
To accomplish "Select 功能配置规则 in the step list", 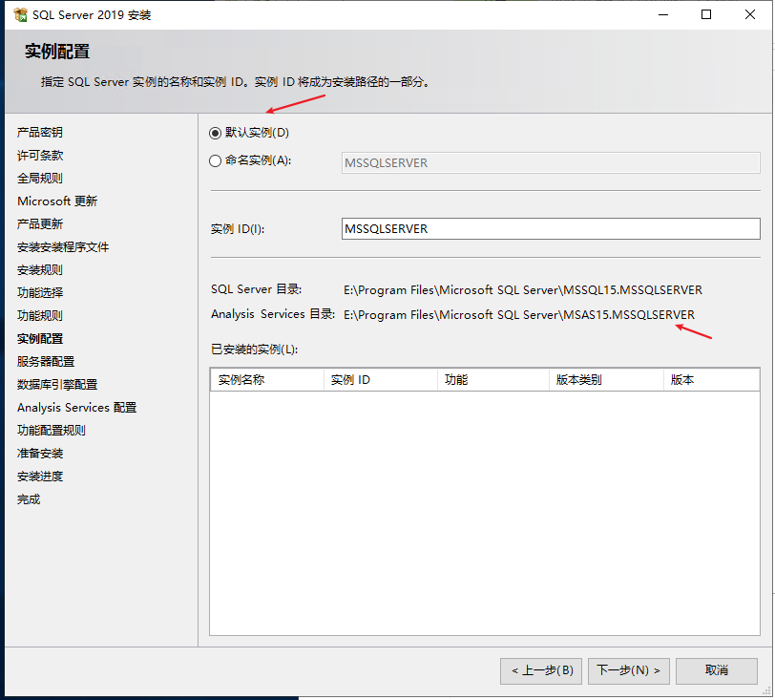I will tap(52, 431).
